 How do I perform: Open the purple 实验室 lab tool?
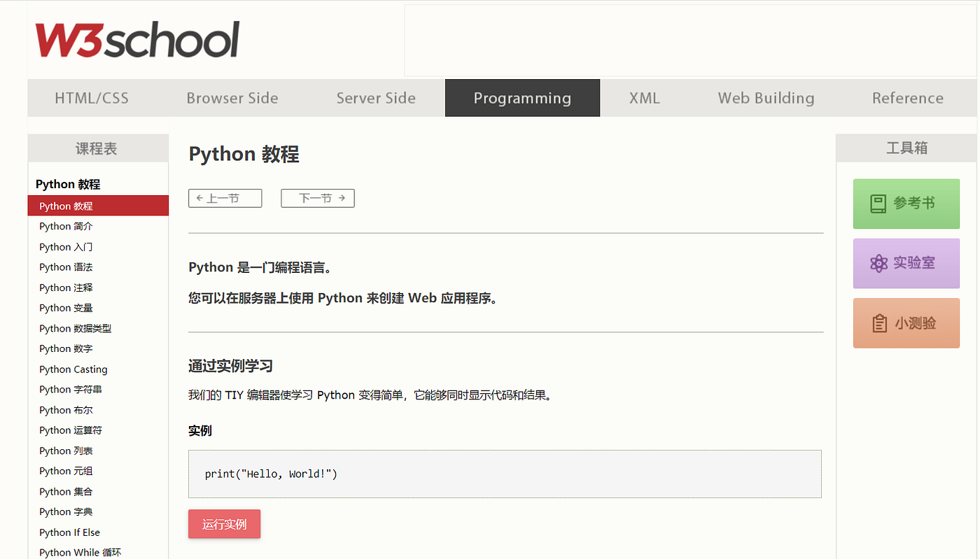coord(906,263)
